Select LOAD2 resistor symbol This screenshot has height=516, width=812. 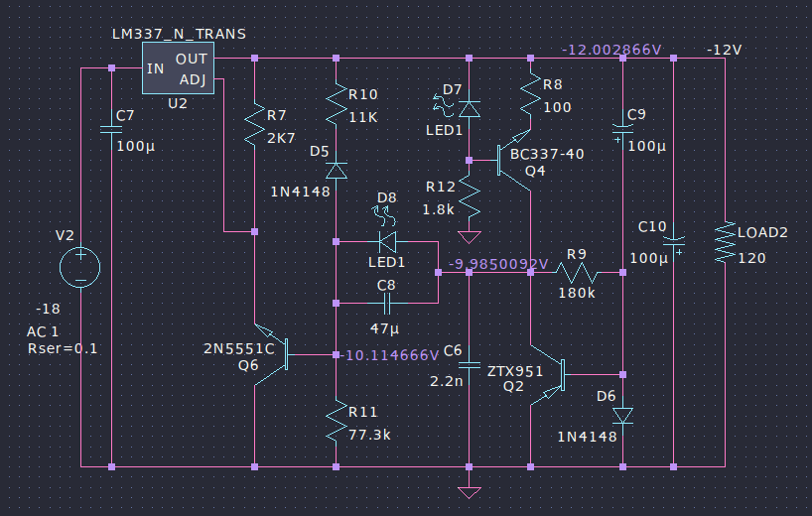point(725,242)
